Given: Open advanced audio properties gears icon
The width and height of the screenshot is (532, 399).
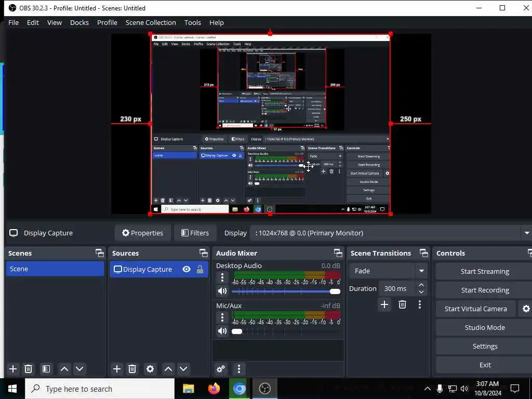Looking at the screenshot, I should (221, 369).
